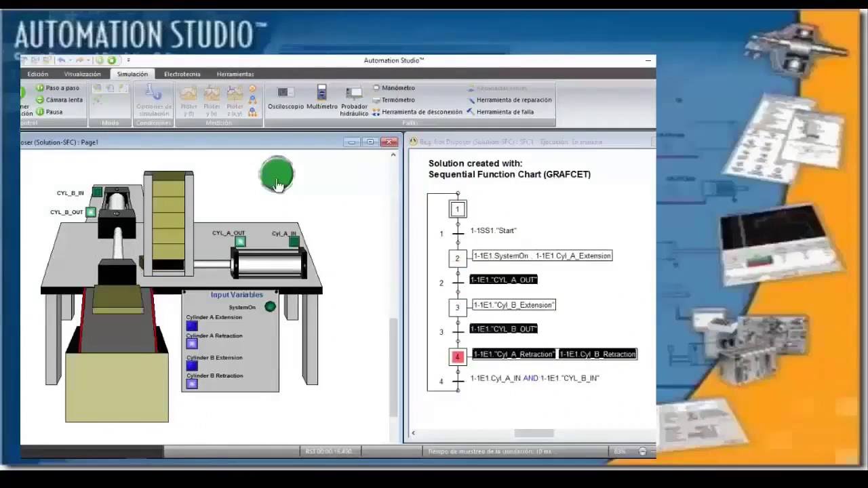868x488 pixels.
Task: Click transition 1-1SS1."Start"
Action: pyautogui.click(x=493, y=230)
